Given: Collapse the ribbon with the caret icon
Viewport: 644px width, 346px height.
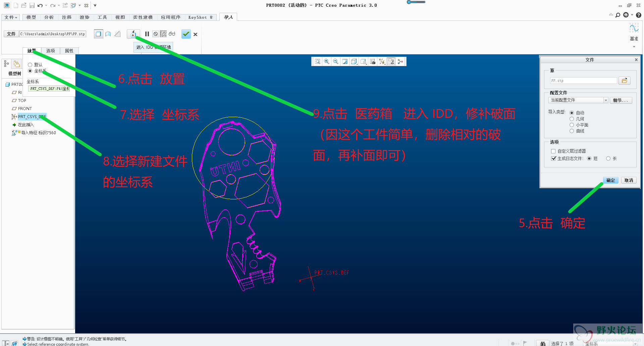Looking at the screenshot, I should [x=610, y=15].
